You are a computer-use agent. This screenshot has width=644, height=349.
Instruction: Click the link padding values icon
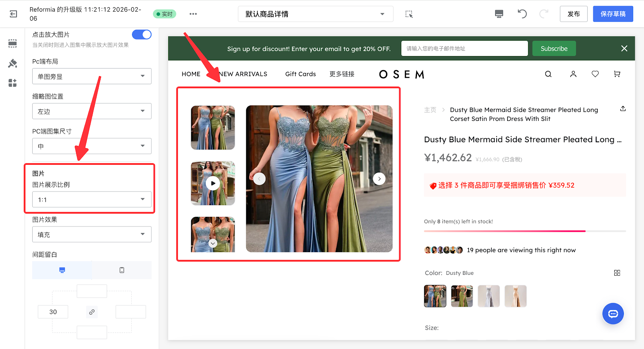92,312
